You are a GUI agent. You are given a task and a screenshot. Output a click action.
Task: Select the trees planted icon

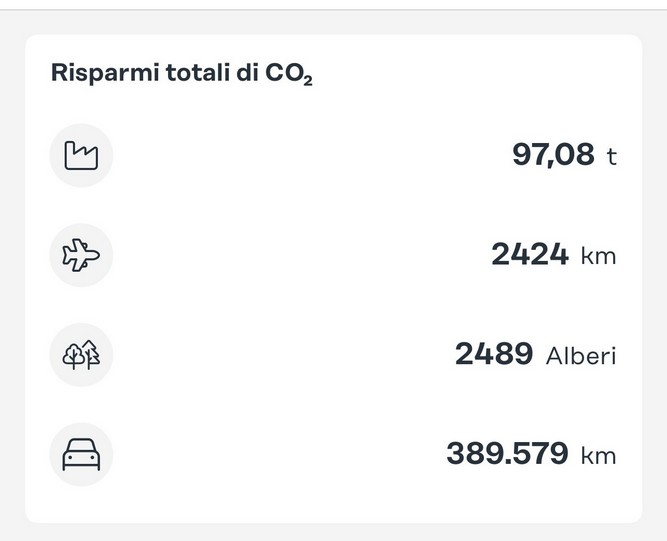coord(81,355)
